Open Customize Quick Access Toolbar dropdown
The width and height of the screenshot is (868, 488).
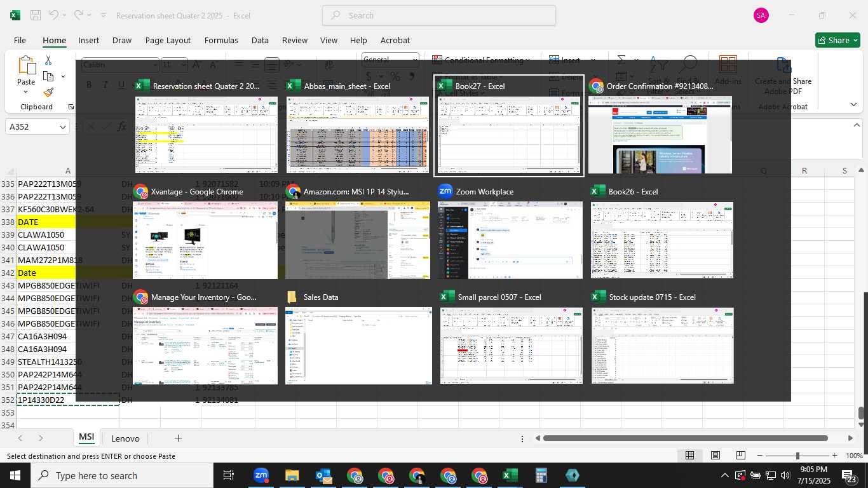(103, 15)
